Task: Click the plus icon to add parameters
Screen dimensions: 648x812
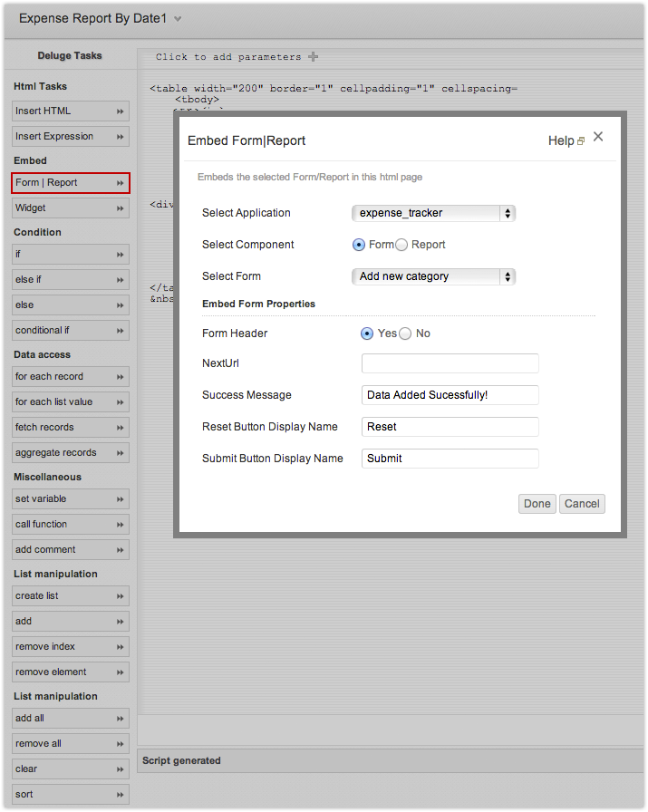Action: 314,56
